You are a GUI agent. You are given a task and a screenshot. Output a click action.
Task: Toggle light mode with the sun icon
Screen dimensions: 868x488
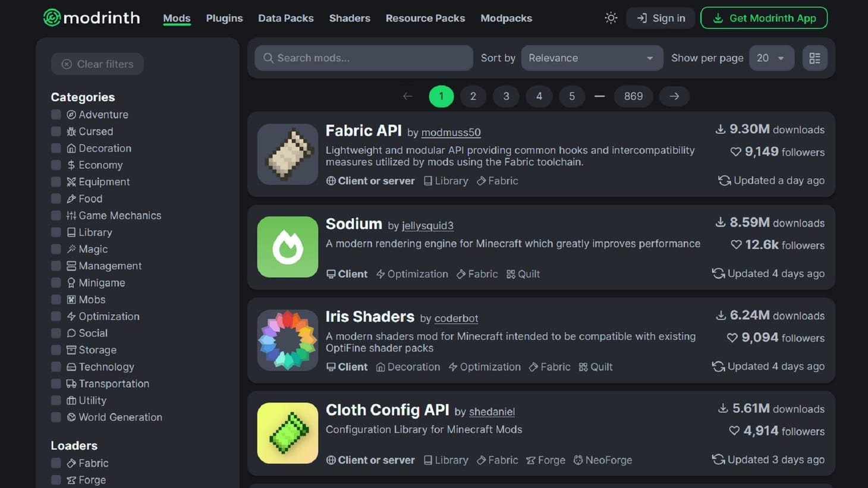[611, 18]
